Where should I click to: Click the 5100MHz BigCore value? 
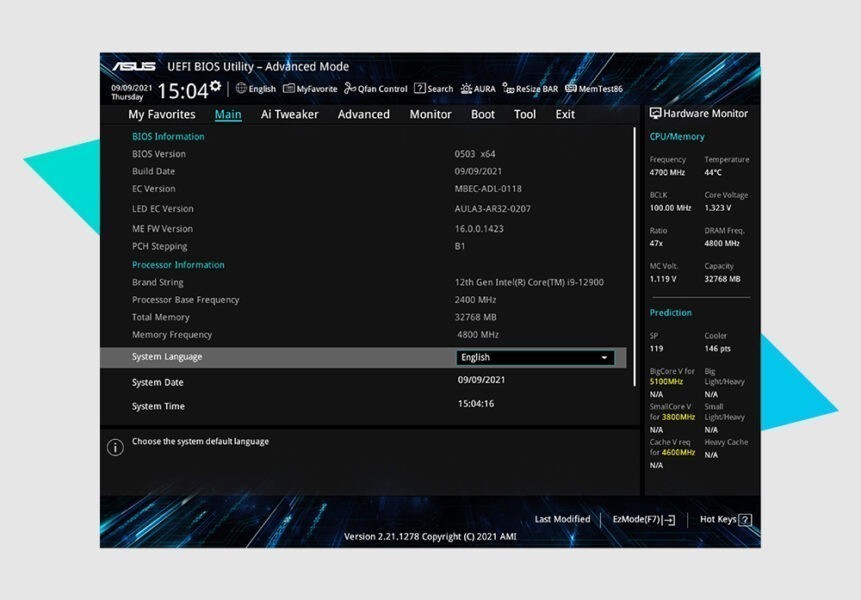(x=666, y=382)
